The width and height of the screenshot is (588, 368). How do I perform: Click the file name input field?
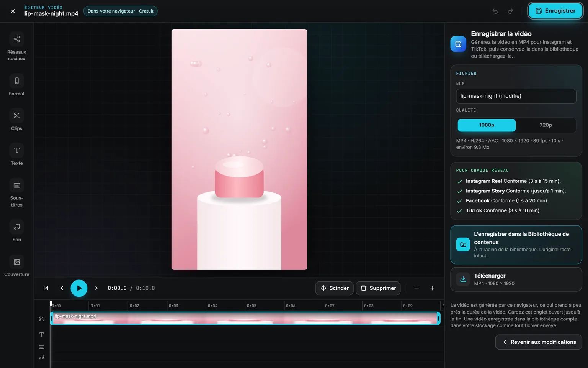[x=516, y=96]
